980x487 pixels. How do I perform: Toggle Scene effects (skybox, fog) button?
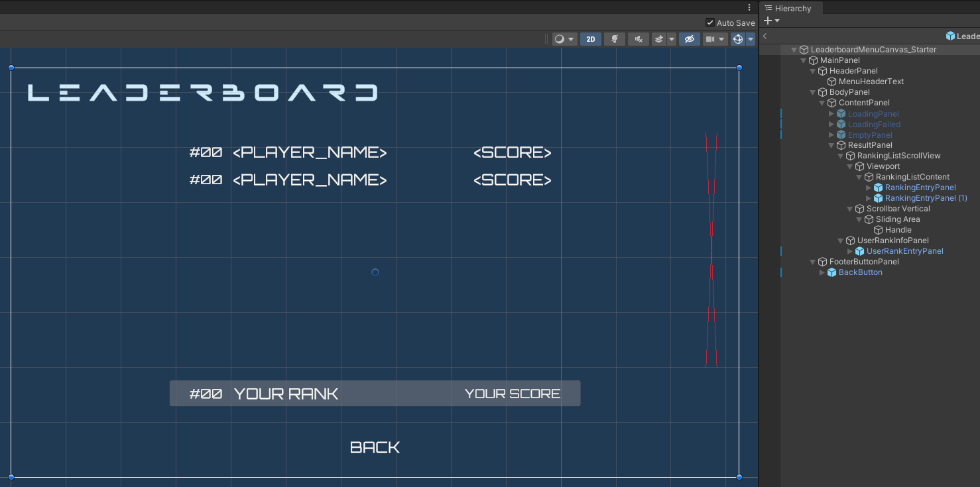click(x=659, y=39)
